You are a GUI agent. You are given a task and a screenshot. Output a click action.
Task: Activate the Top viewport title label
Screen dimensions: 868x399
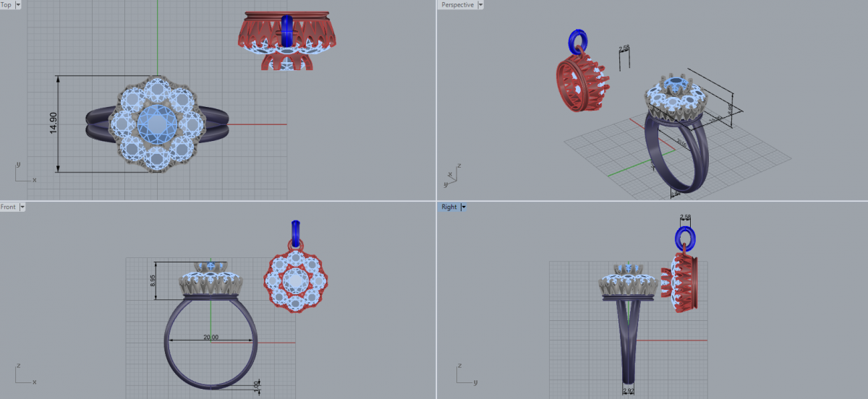coord(7,4)
